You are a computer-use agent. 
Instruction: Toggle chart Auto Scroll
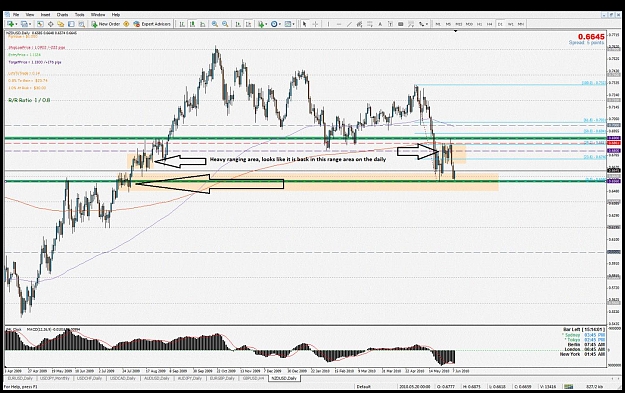pos(238,24)
